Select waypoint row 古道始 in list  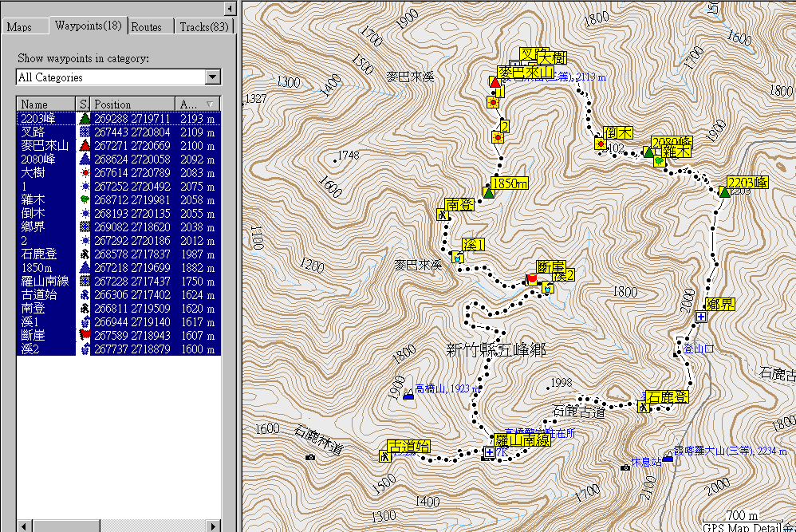(119, 294)
